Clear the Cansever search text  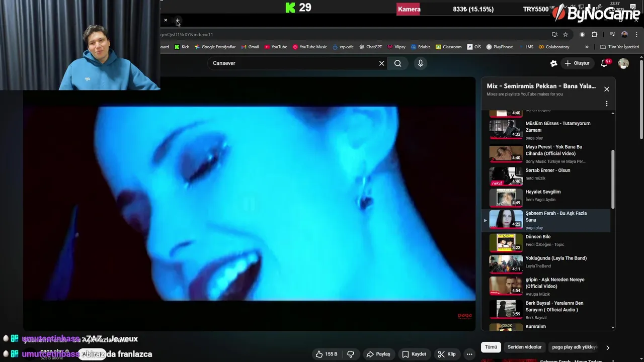click(x=381, y=63)
